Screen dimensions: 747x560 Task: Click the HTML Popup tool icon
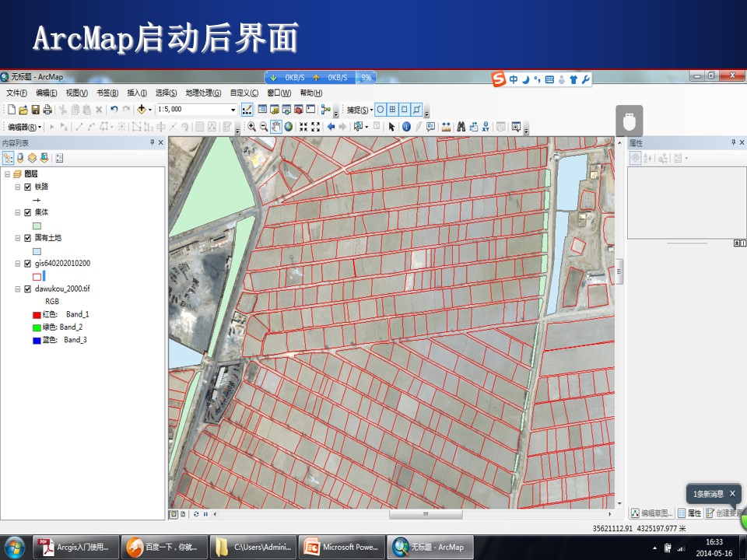[x=430, y=127]
